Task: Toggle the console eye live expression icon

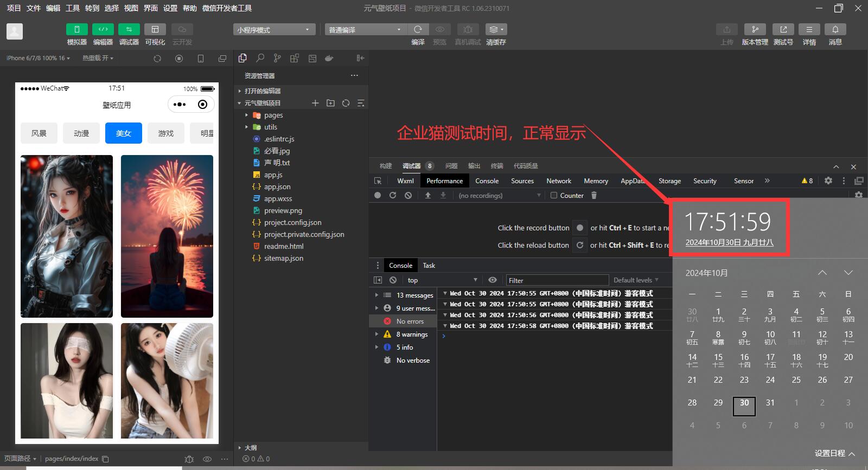Action: click(x=493, y=280)
